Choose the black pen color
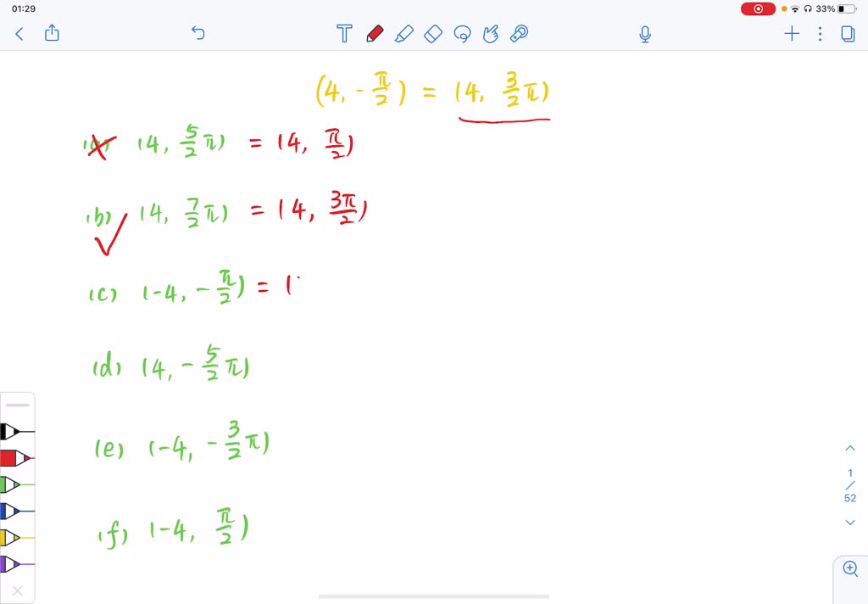 17,431
